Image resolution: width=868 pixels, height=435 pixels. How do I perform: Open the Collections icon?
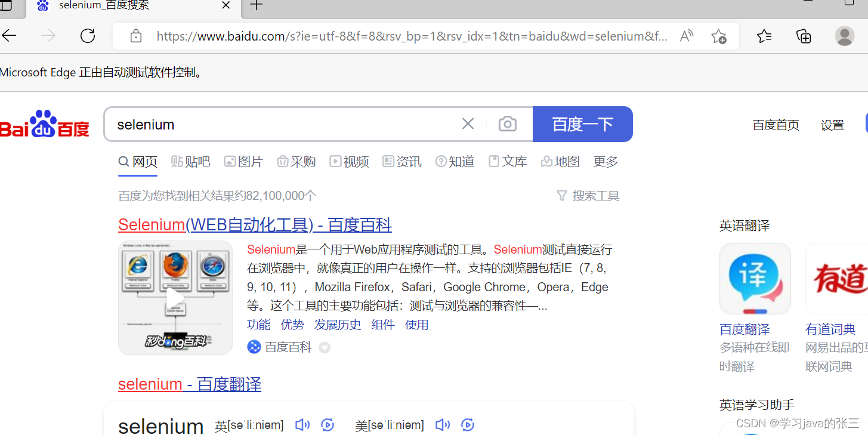(x=804, y=36)
